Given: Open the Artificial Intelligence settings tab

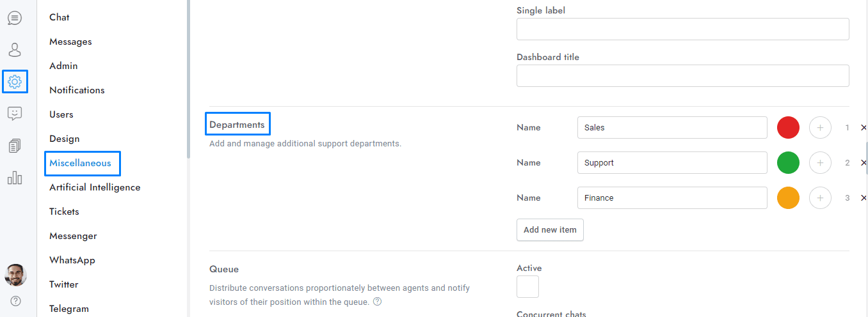Looking at the screenshot, I should coord(95,187).
